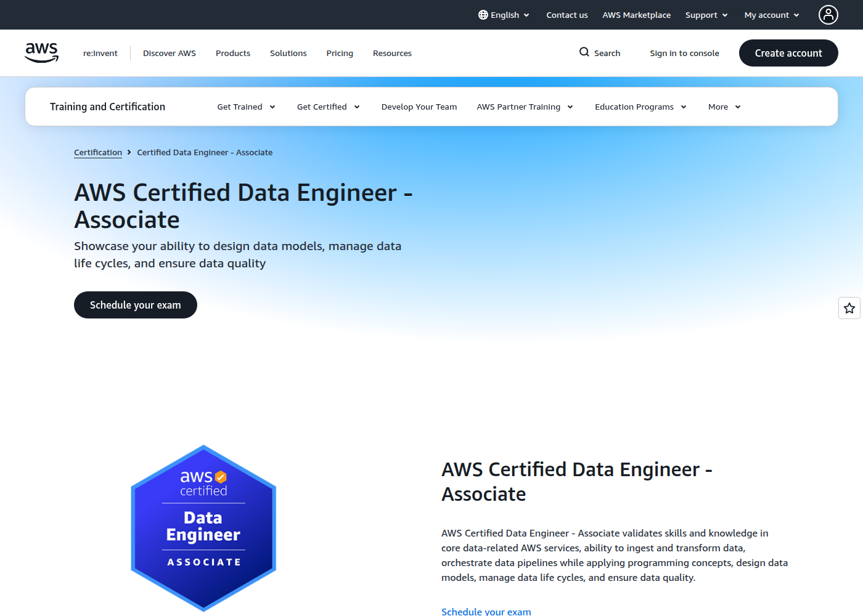
Task: Click Develop Your Team
Action: click(x=419, y=107)
